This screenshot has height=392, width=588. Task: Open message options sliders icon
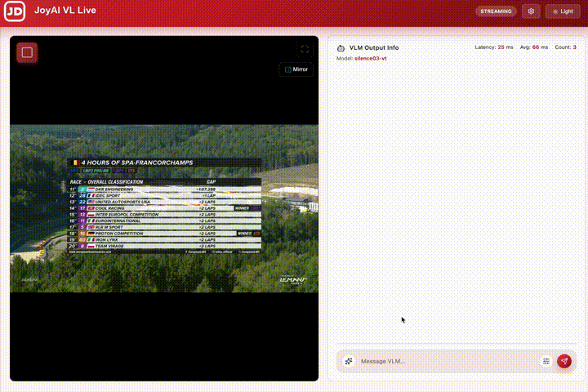[x=546, y=361]
